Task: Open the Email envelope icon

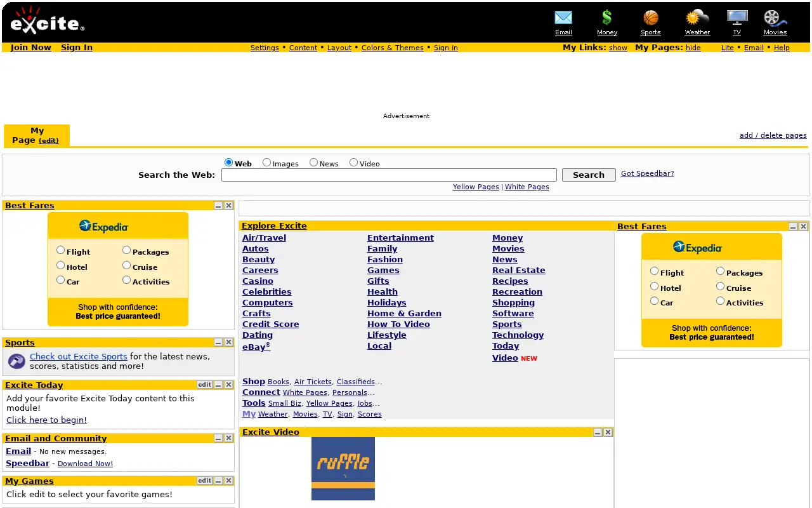Action: click(x=563, y=18)
